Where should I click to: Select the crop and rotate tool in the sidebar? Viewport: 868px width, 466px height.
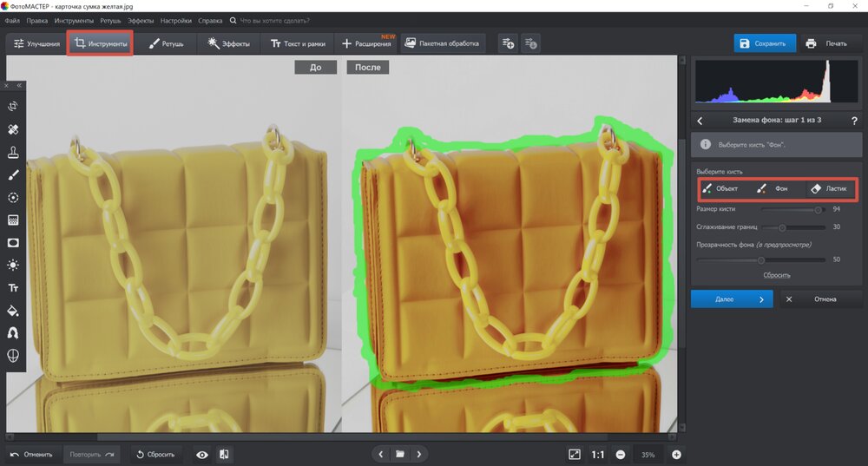[x=13, y=107]
